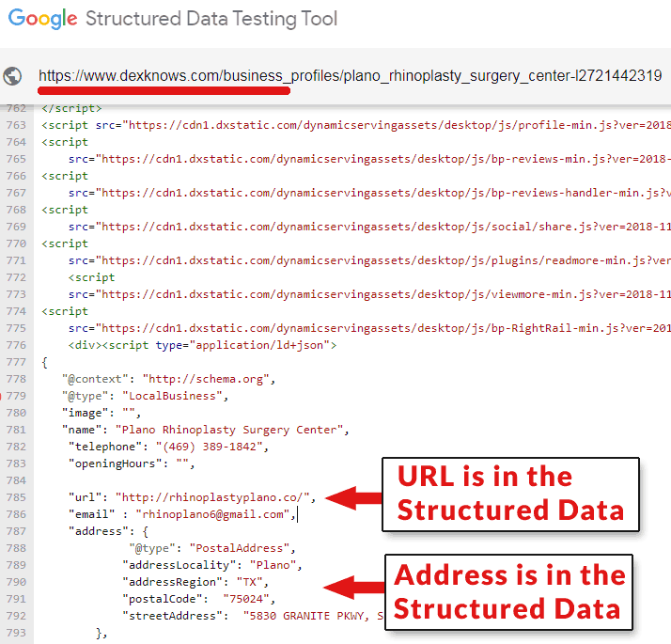
Task: Click the red arrow pointing at url line
Action: (x=353, y=496)
